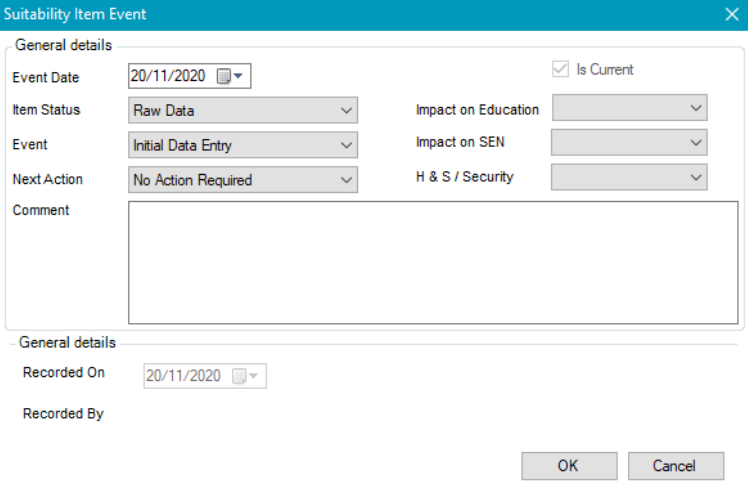Click inside the Comment text box
The width and height of the screenshot is (748, 489).
[x=432, y=262]
